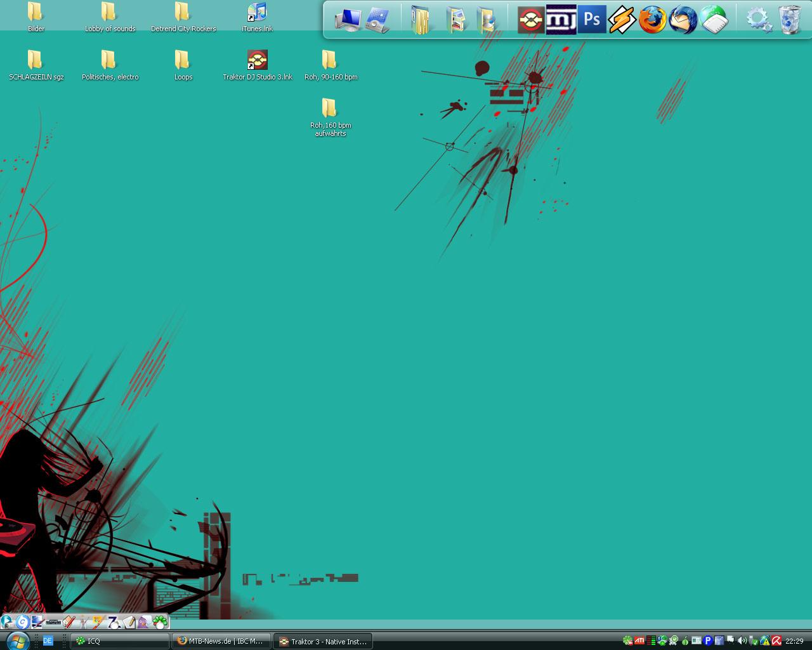Launch the Pidgin purple bird in quick launch
Image resolution: width=812 pixels, height=650 pixels.
145,622
